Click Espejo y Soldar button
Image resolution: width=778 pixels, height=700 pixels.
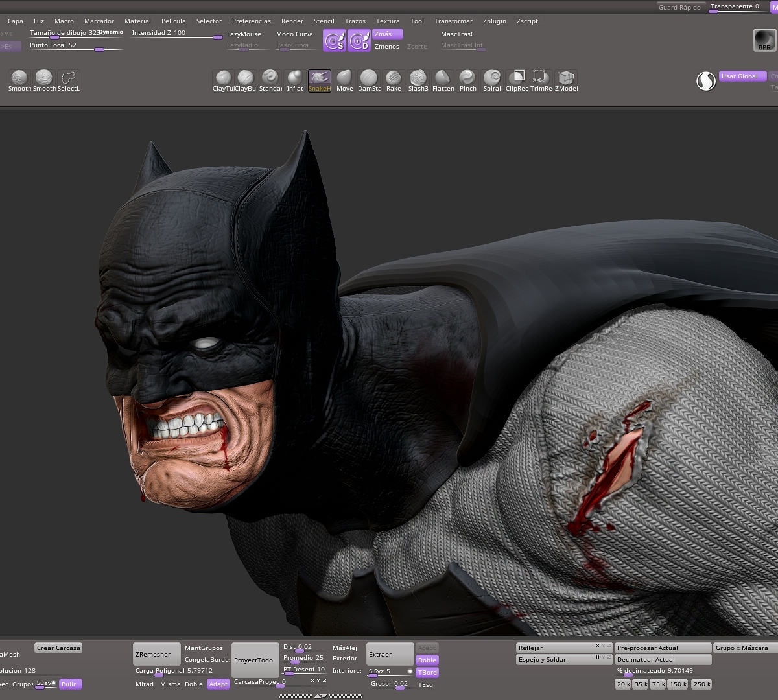point(564,660)
